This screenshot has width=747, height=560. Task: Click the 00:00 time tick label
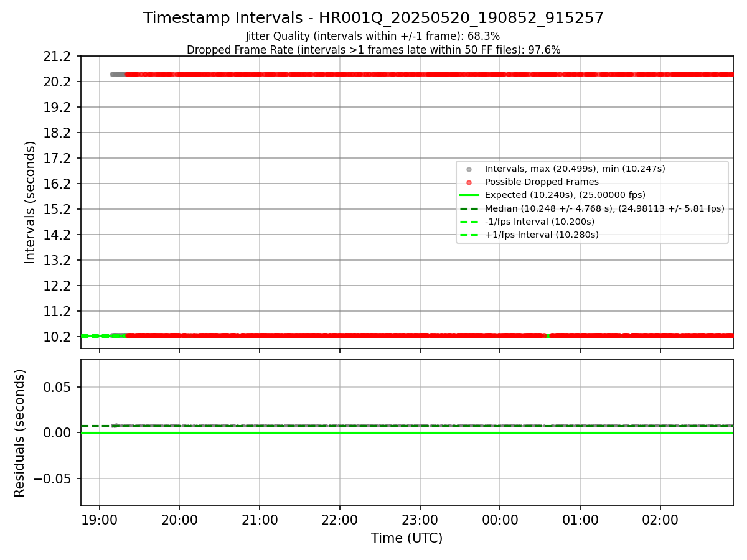(x=500, y=519)
